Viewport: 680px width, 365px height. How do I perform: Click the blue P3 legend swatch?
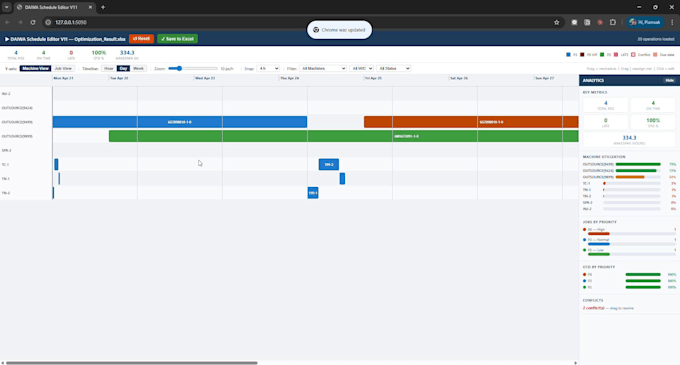pos(569,55)
